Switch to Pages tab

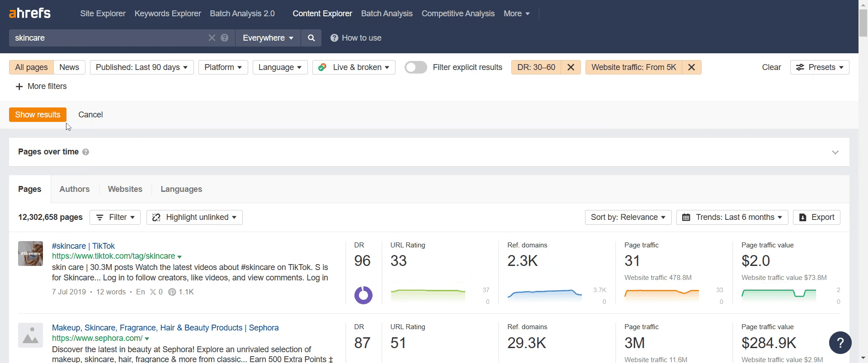(30, 189)
